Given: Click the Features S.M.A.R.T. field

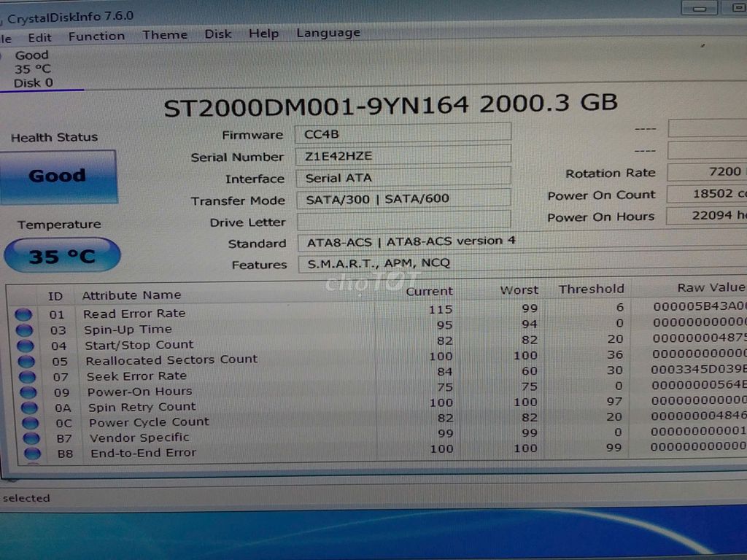Looking at the screenshot, I should (x=522, y=262).
